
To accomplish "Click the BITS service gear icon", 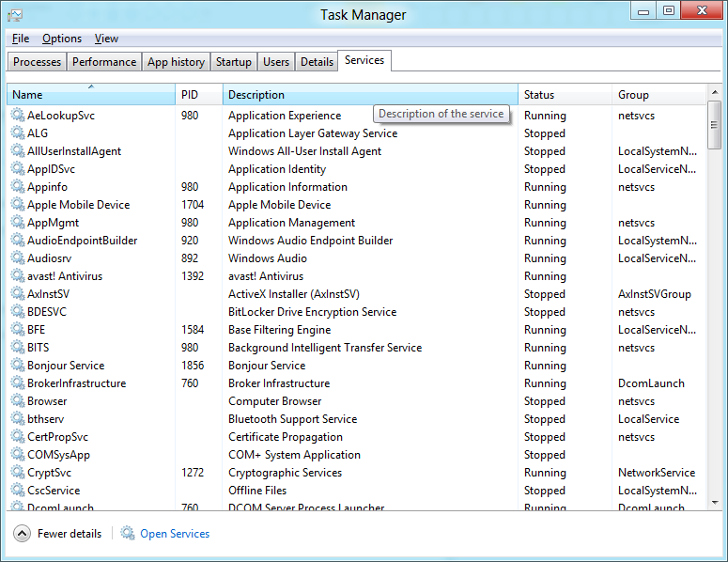I will [x=18, y=348].
